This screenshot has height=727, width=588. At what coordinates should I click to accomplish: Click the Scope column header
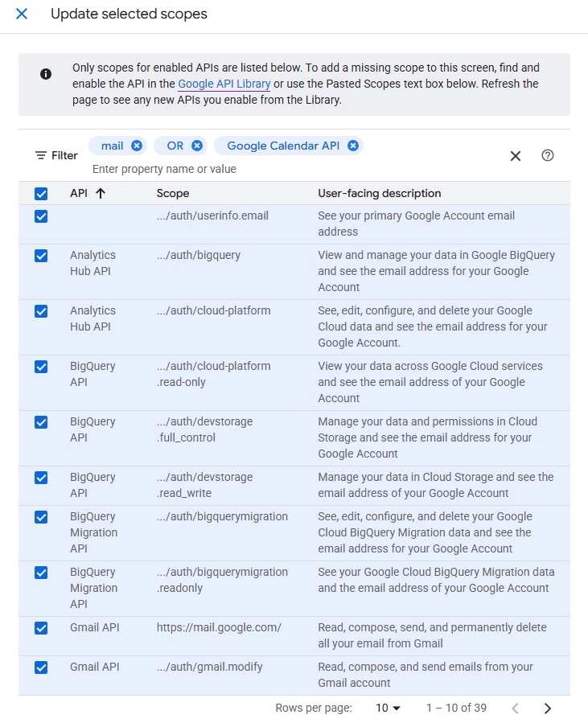172,193
